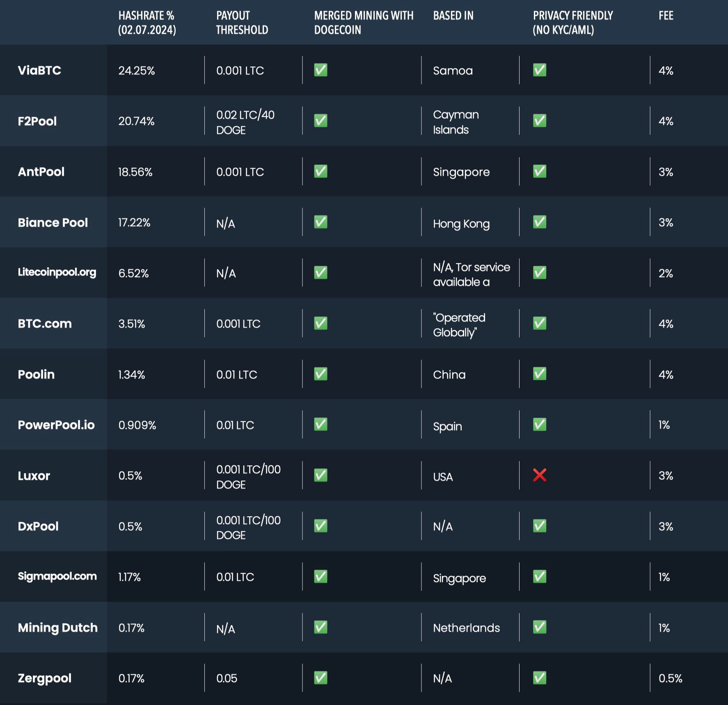The width and height of the screenshot is (728, 705).
Task: Click the 'Samoa' location cell
Action: click(453, 71)
